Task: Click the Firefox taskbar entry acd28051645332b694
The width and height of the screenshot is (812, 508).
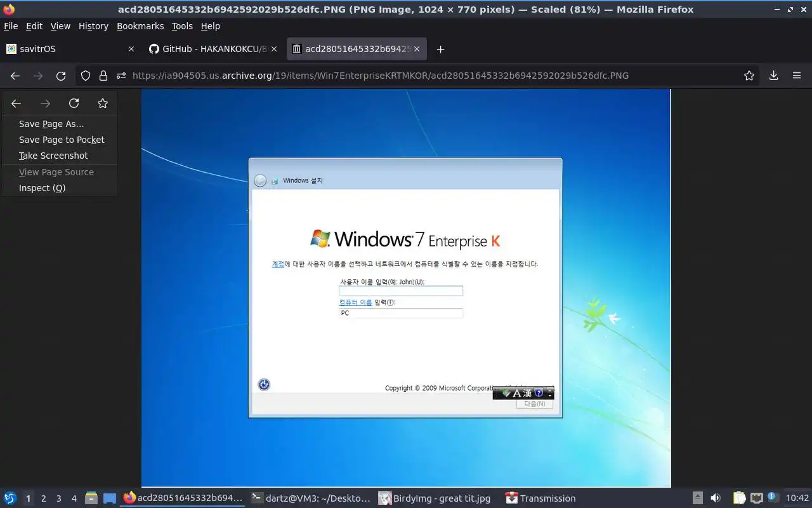Action: 183,498
